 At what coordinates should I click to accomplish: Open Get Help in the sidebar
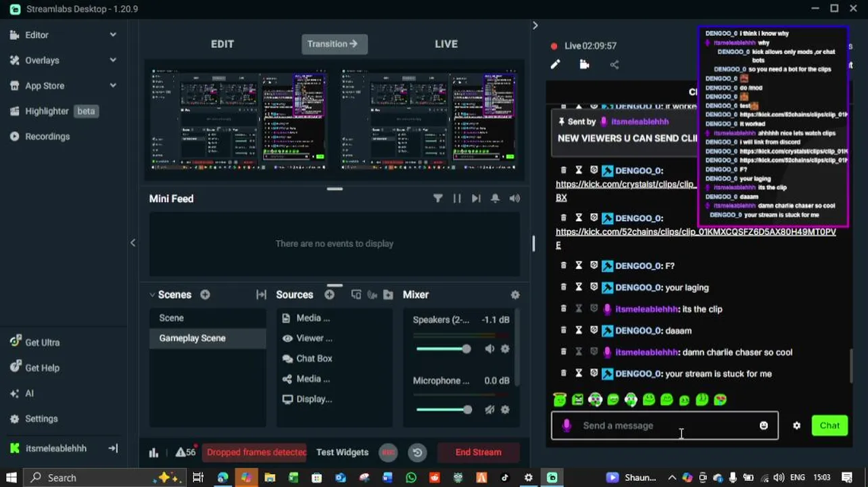[x=42, y=368]
